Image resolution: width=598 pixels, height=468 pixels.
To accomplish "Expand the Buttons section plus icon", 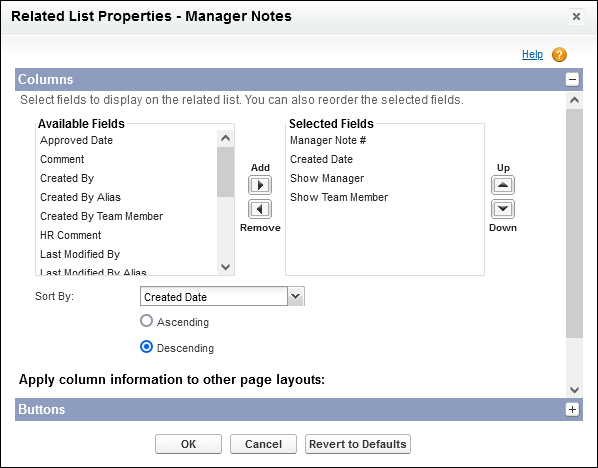I will [x=572, y=409].
